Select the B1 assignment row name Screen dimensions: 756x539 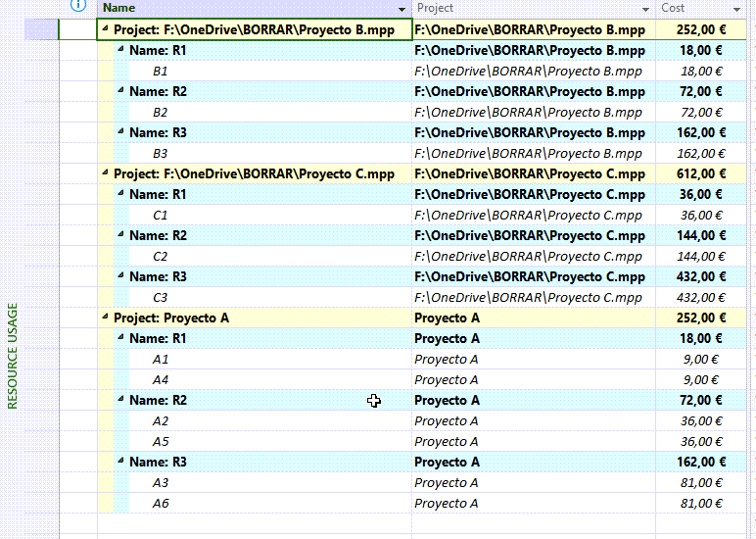[160, 72]
